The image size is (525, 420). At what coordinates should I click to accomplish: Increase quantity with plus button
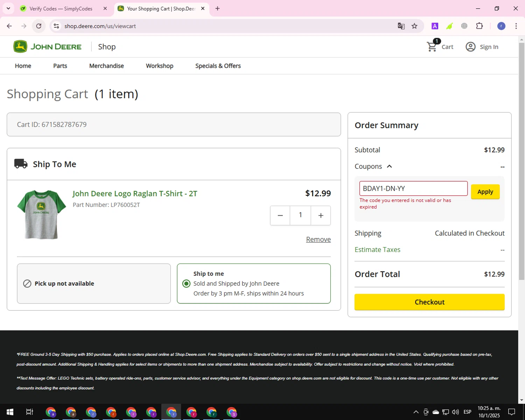pyautogui.click(x=321, y=215)
